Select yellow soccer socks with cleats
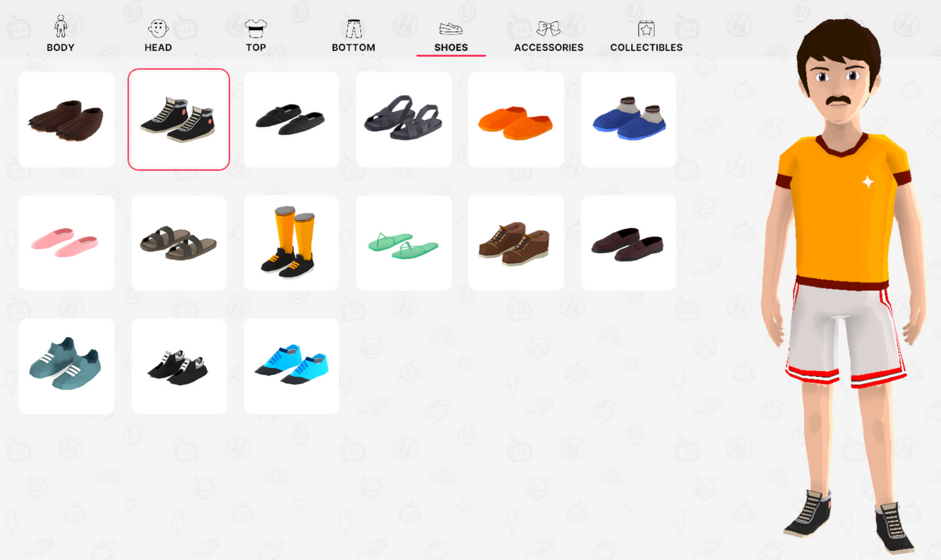This screenshot has height=560, width=941. click(291, 243)
